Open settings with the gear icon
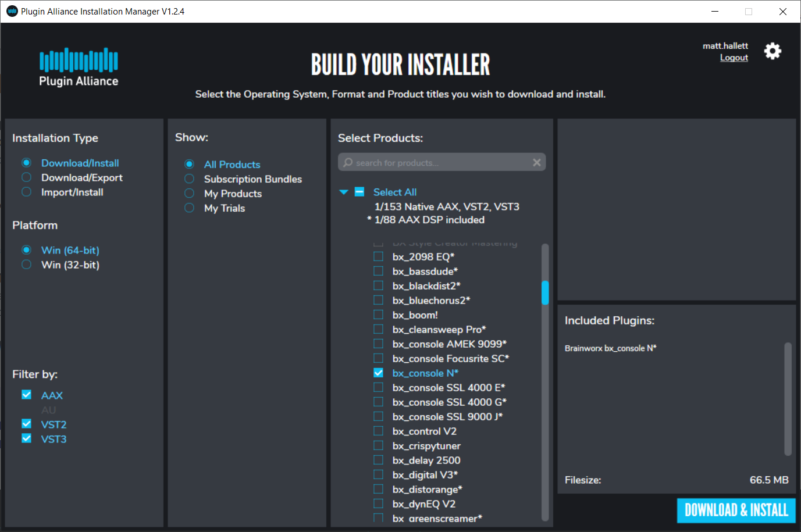The width and height of the screenshot is (801, 532). (x=772, y=51)
